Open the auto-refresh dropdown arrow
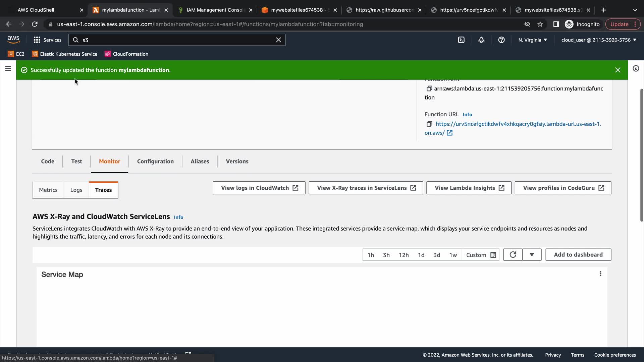Screen dimensions: 644x362 click(x=532, y=255)
